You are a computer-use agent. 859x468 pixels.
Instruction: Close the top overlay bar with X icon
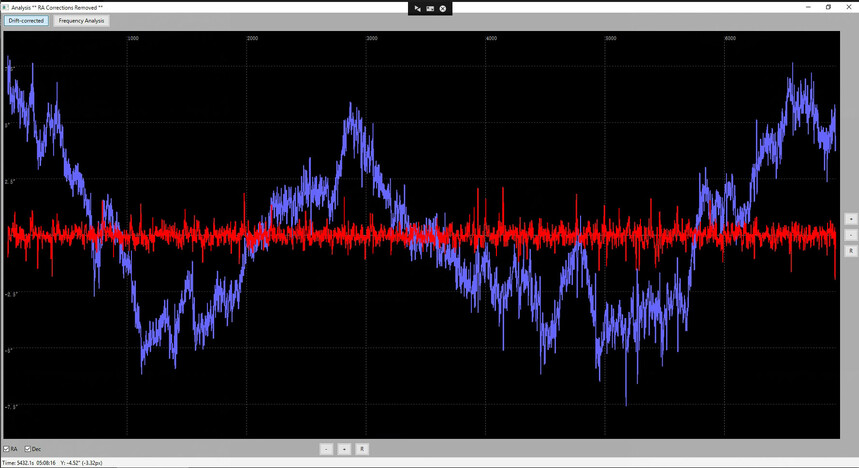(443, 8)
